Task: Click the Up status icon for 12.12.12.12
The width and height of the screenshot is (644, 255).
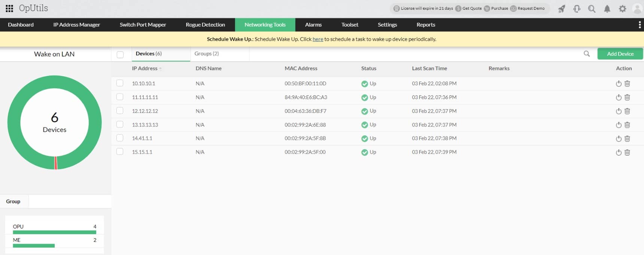Action: coord(365,111)
